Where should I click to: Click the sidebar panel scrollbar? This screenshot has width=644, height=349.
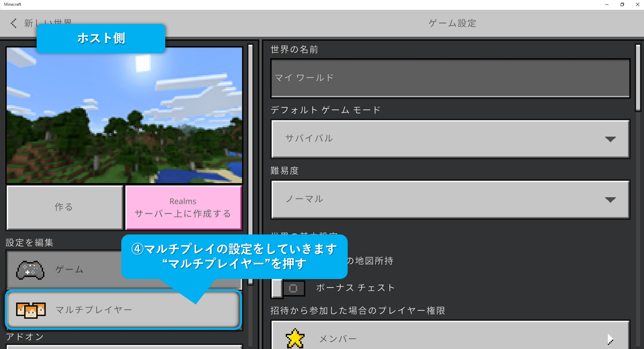click(250, 164)
